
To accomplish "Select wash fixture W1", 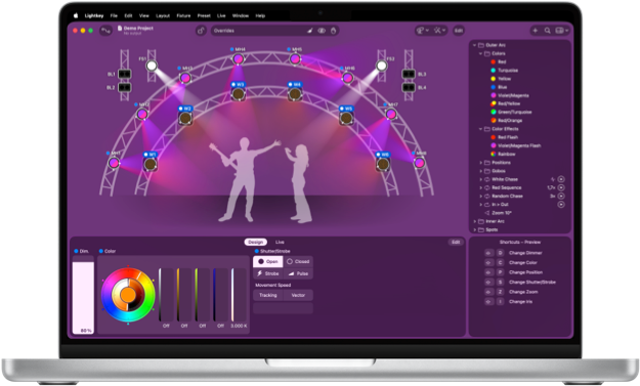I will click(150, 164).
